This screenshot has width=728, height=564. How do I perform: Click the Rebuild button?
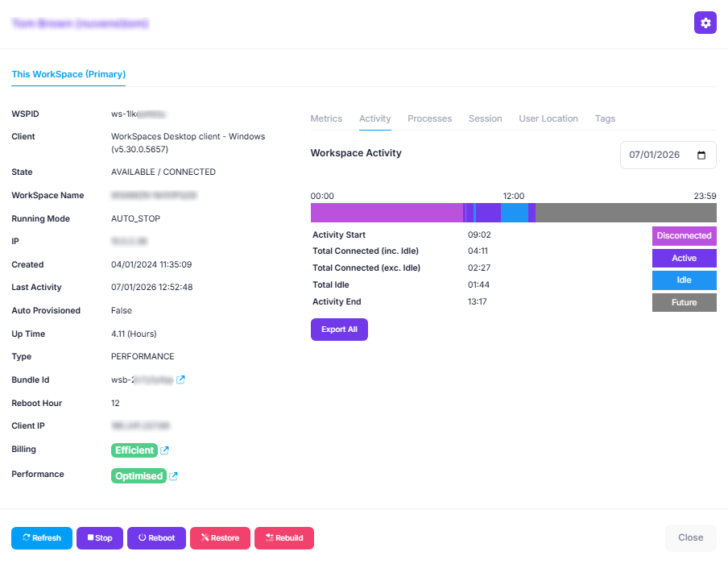pos(283,538)
